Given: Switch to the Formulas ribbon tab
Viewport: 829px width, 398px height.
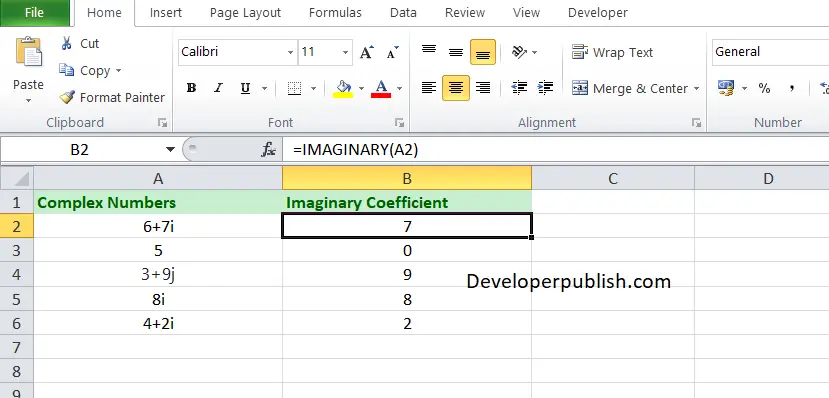Looking at the screenshot, I should pos(335,13).
